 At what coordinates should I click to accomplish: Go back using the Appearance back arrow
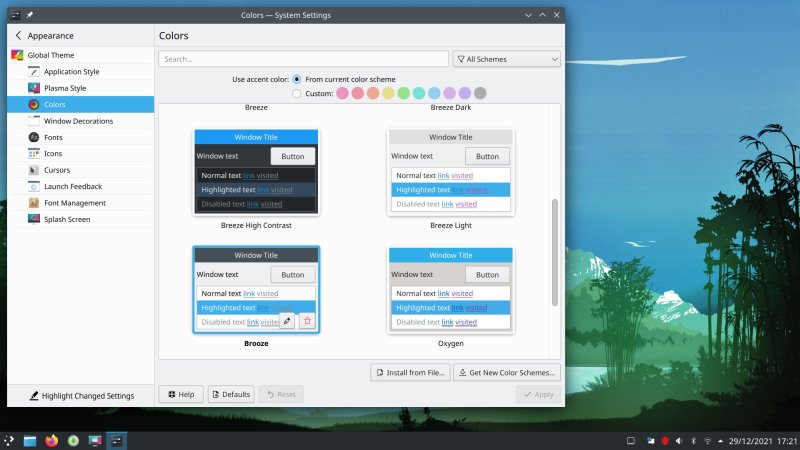pos(18,35)
